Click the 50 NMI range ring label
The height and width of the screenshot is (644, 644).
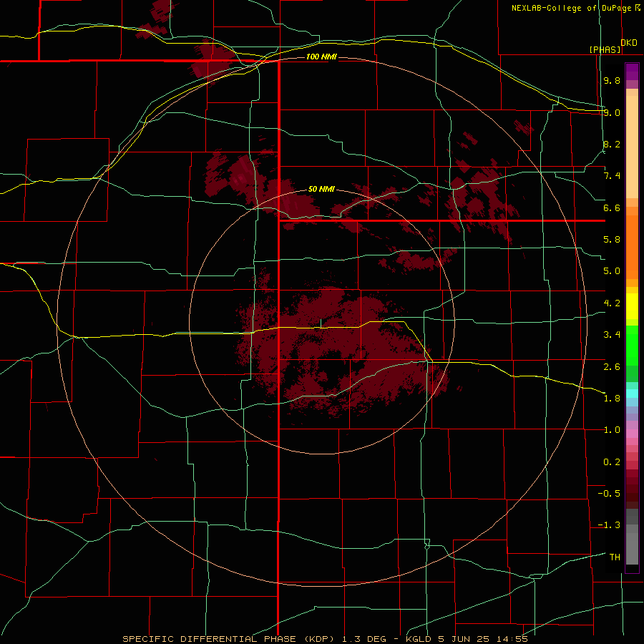[321, 190]
